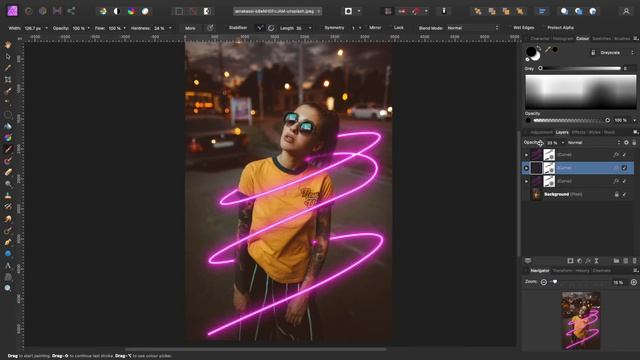Click the More brush settings button
The width and height of the screenshot is (640, 360).
pyautogui.click(x=190, y=28)
